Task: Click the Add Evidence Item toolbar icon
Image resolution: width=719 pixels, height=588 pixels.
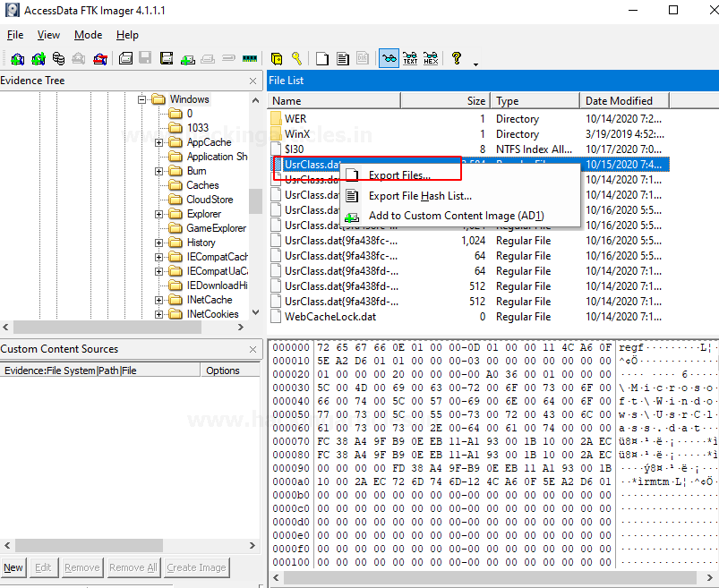Action: [17, 59]
